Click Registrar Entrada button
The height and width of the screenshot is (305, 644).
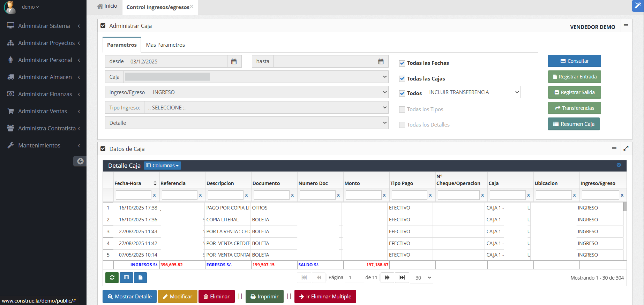point(574,77)
